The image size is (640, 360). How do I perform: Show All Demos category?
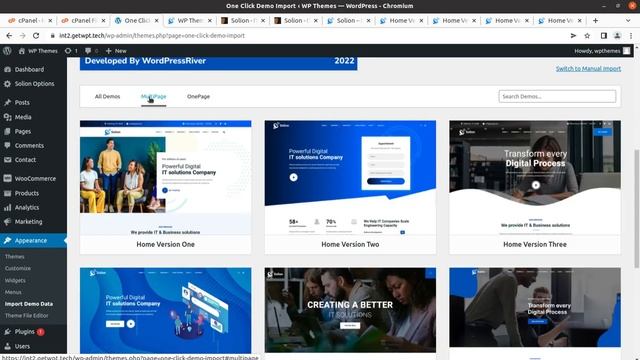tap(107, 97)
